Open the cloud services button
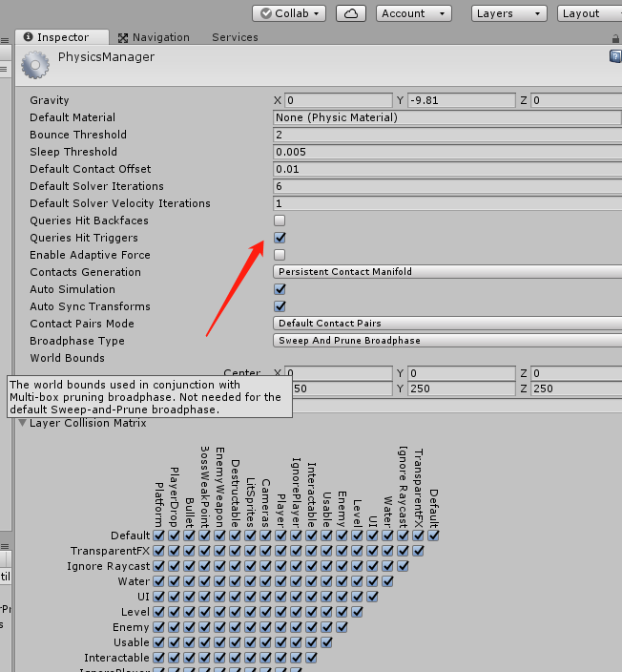This screenshot has width=622, height=672. 351,13
